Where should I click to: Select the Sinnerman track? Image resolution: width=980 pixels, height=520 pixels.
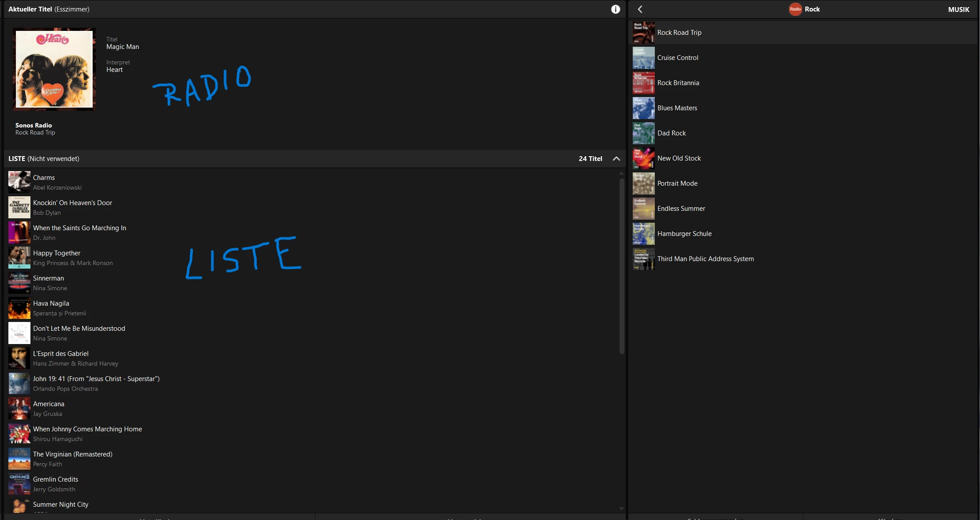(312, 283)
